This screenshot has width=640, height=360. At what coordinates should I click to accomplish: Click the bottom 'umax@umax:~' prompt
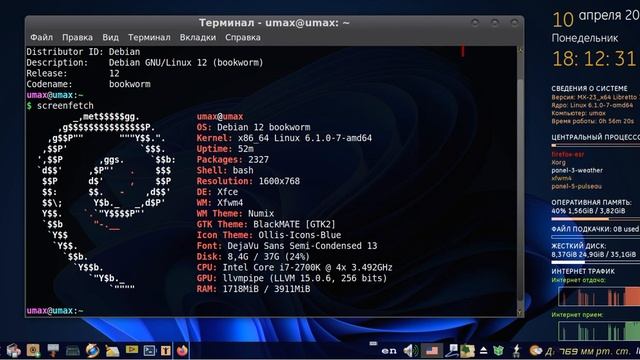coord(55,311)
